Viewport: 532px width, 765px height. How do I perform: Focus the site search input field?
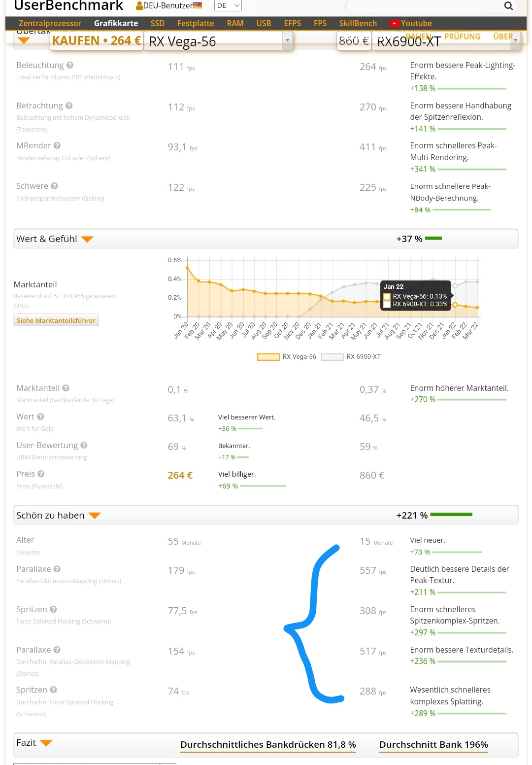[425, 6]
